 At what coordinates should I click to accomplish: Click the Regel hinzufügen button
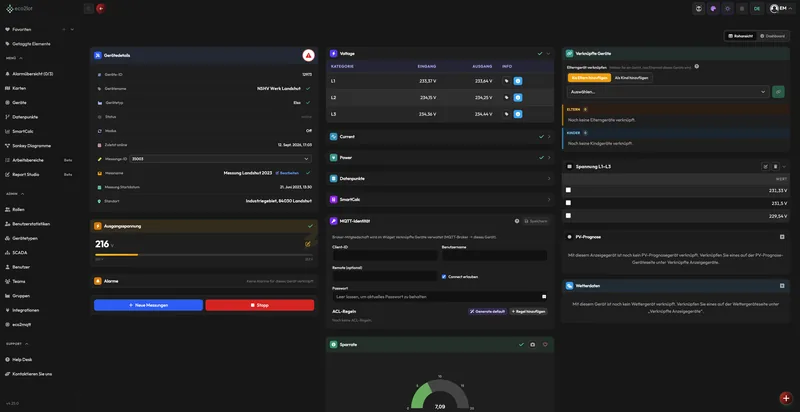pyautogui.click(x=529, y=311)
